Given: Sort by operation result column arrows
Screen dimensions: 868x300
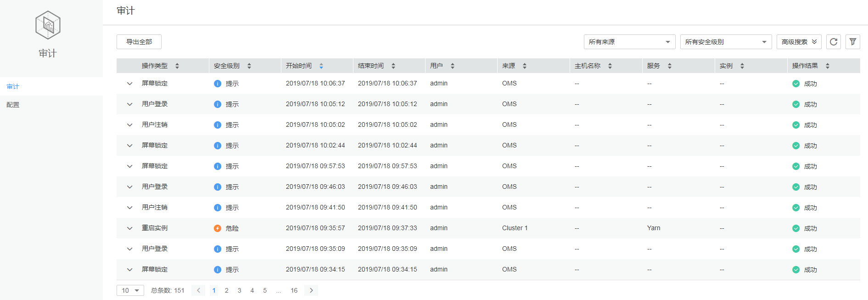Looking at the screenshot, I should point(828,66).
